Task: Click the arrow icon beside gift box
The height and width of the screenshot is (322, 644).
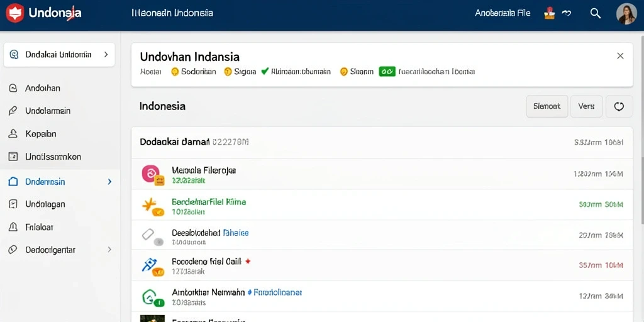Action: click(567, 13)
